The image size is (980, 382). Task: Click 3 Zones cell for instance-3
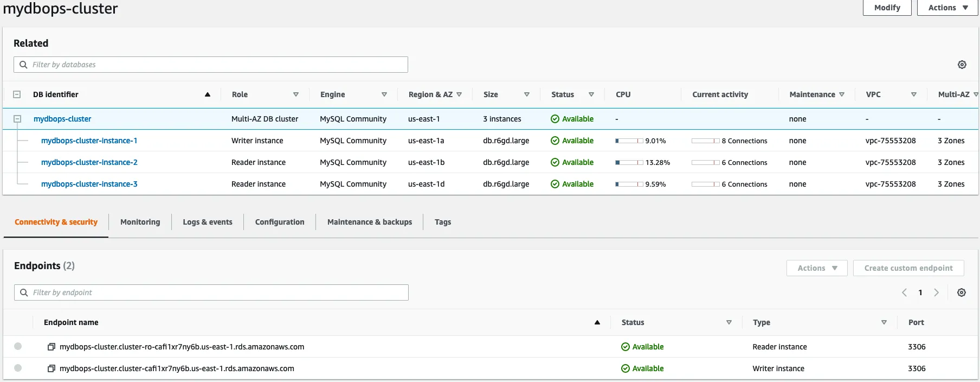coord(951,184)
